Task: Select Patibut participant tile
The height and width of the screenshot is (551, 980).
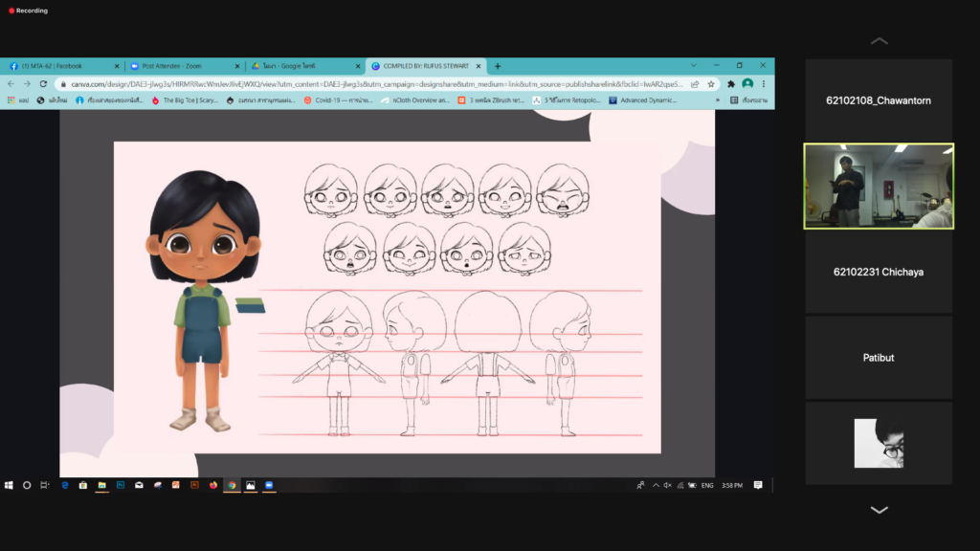Action: click(x=879, y=358)
